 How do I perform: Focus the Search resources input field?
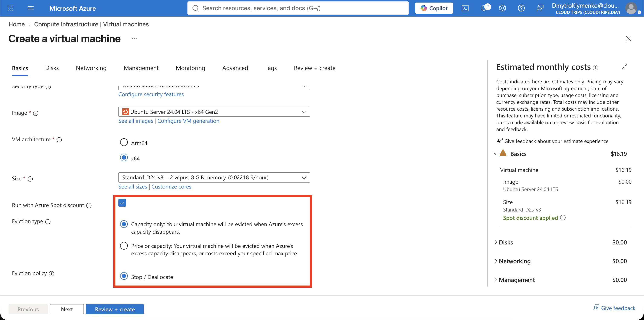pos(298,8)
